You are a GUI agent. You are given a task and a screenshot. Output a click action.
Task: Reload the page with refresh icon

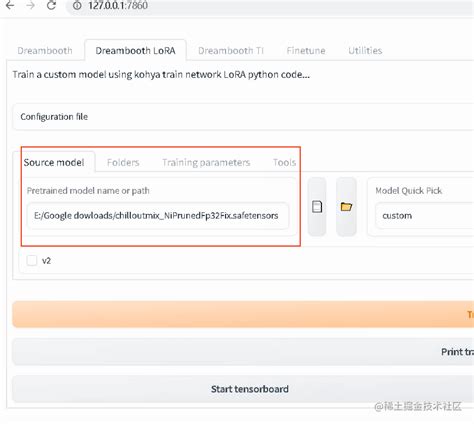(51, 5)
